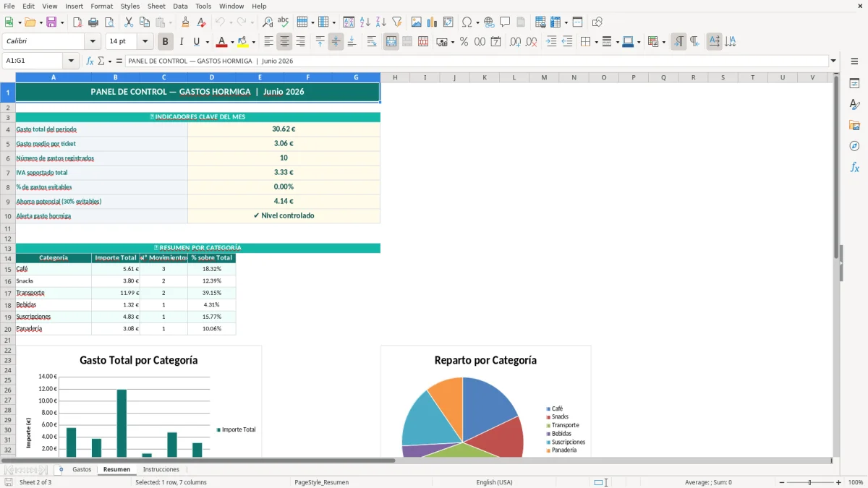Apply the yellow background color swatch
The height and width of the screenshot is (488, 868).
tap(243, 42)
